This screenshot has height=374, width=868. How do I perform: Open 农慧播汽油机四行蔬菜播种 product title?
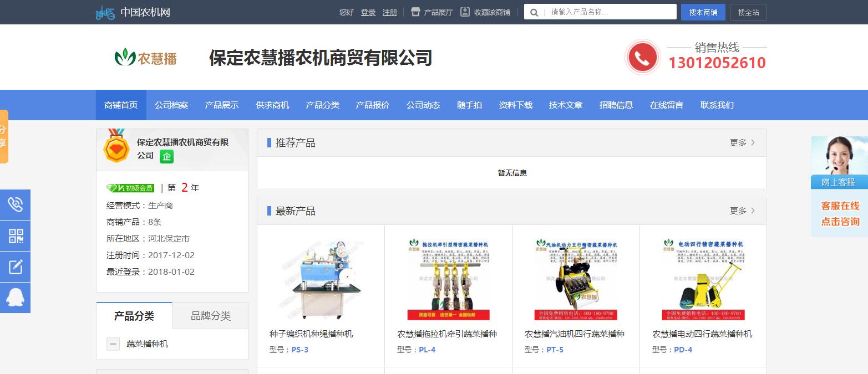point(575,334)
